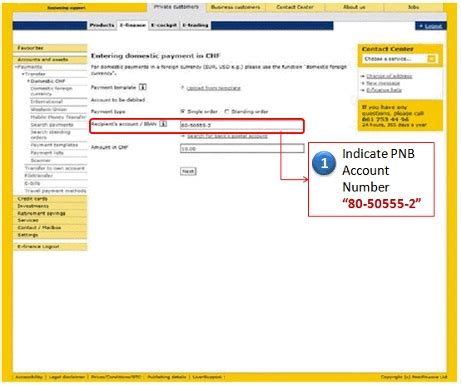Screen dimensions: 461x386
Task: Click the Logout link at top right
Action: (x=433, y=26)
